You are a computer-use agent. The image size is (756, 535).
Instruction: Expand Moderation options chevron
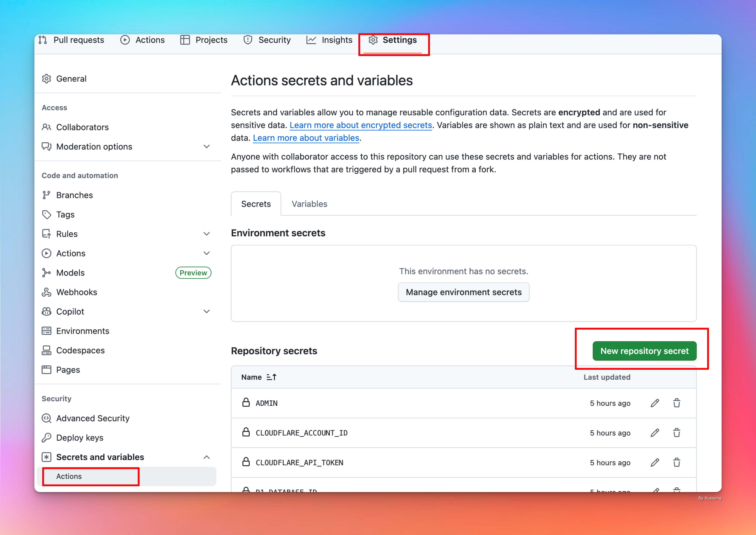click(207, 147)
